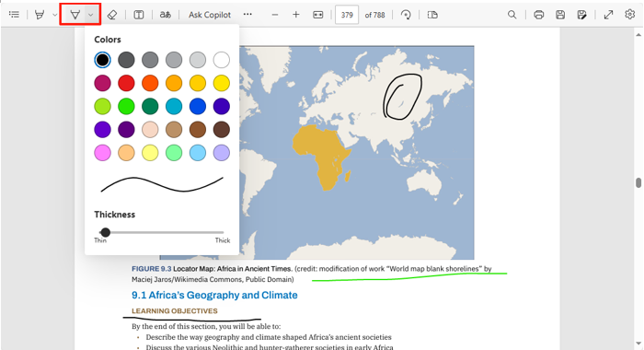The height and width of the screenshot is (350, 644).
Task: Expand the Highlight tool options chevron
Action: (x=54, y=15)
